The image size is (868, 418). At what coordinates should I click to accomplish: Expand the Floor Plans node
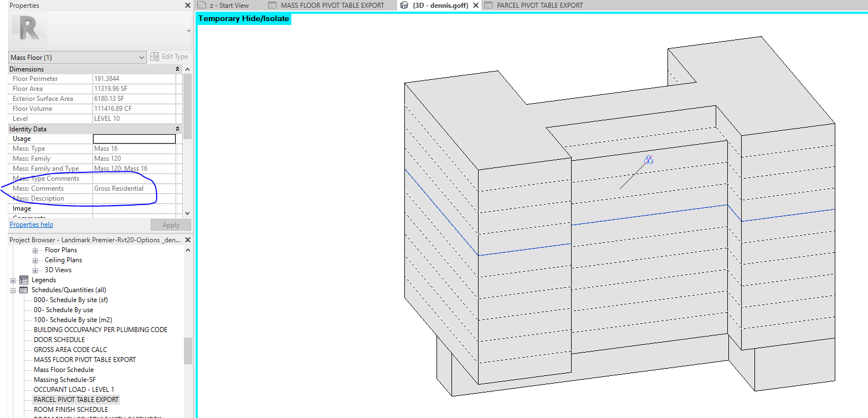34,249
